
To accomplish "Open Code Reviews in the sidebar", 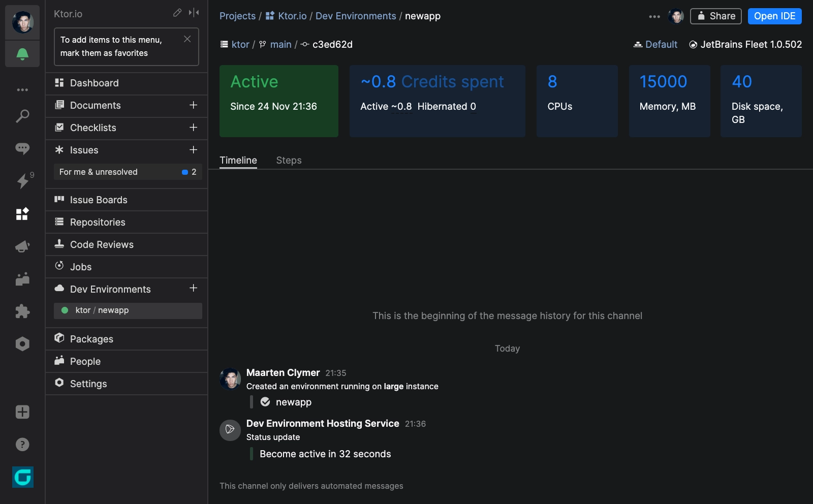I will tap(127, 244).
